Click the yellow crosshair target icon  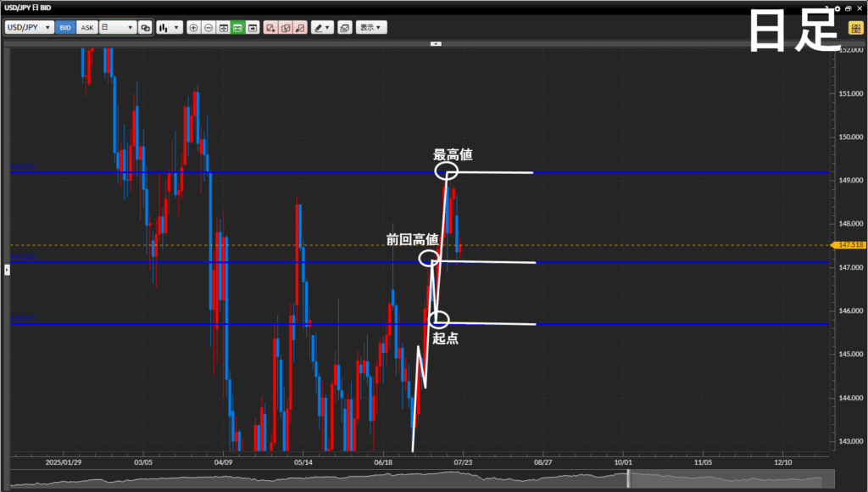pyautogui.click(x=856, y=28)
